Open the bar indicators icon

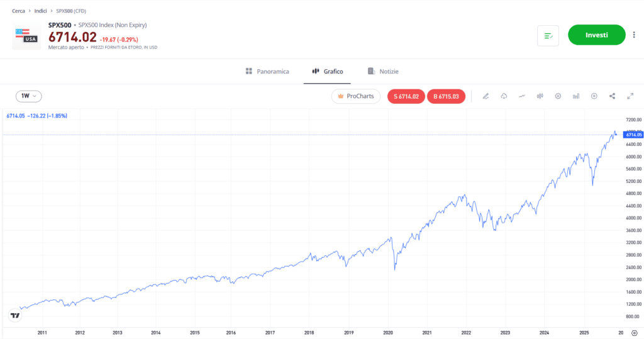click(576, 96)
